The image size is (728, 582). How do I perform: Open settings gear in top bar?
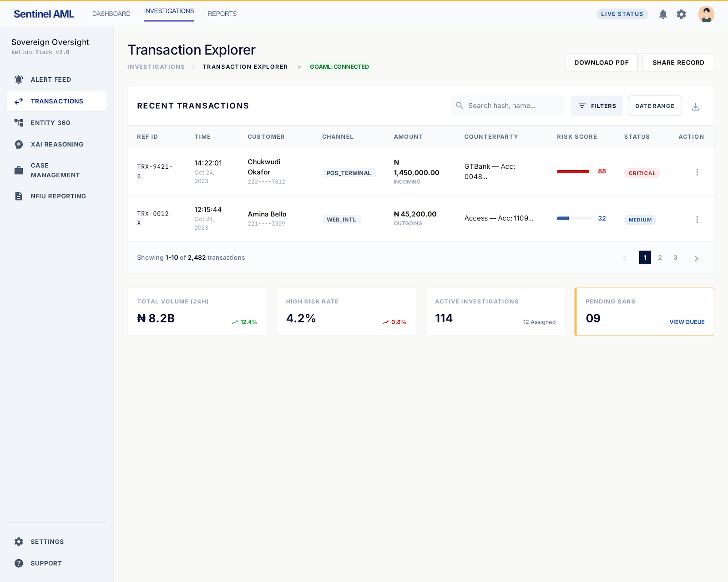[x=681, y=14]
